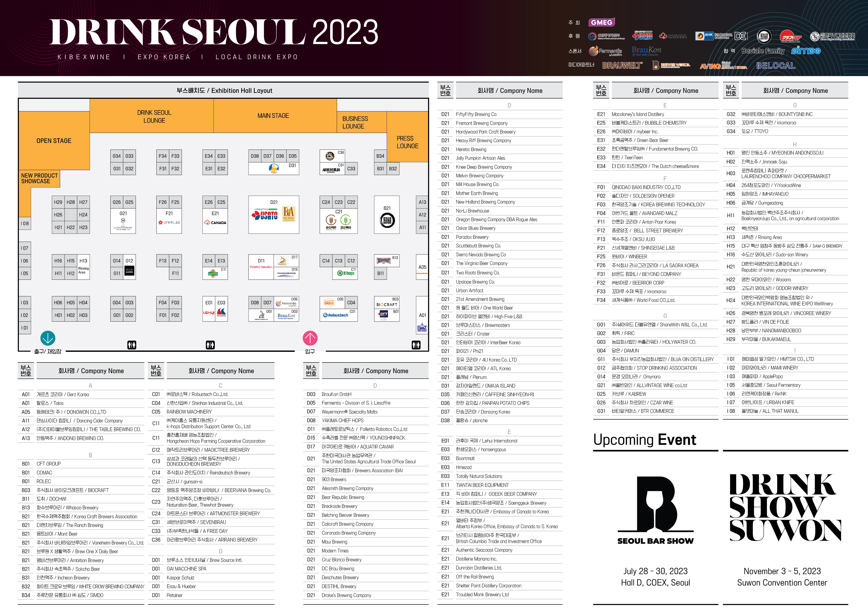This screenshot has width=868, height=614.
Task: Click the teal exit arrow icon
Action: (x=48, y=338)
